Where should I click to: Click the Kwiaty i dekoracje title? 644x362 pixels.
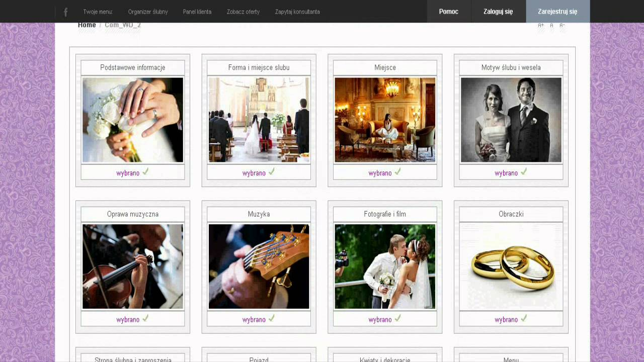385,359
